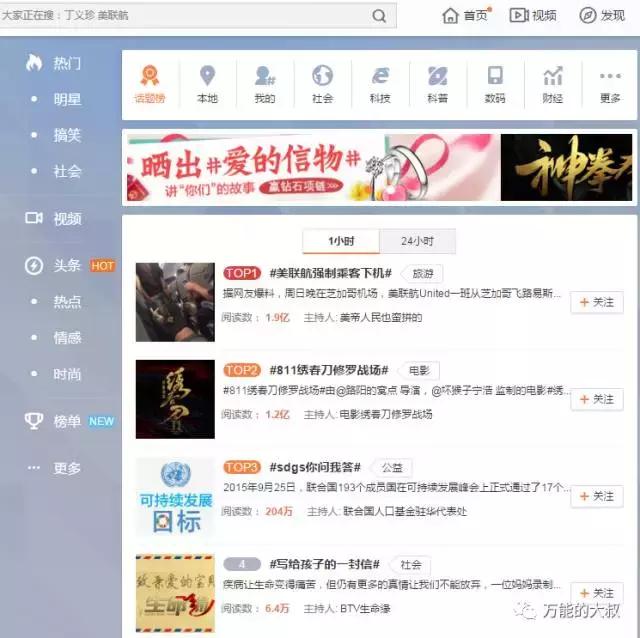Viewport: 640px width, 638px height.
Task: Click the 赢钻石项链 banner button
Action: click(x=300, y=187)
